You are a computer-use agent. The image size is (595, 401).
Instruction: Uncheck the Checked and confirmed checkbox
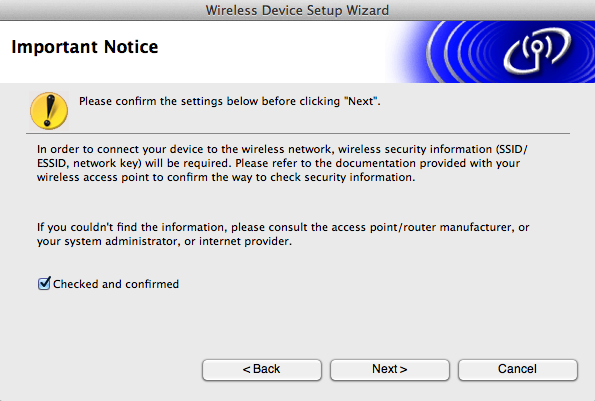point(44,283)
